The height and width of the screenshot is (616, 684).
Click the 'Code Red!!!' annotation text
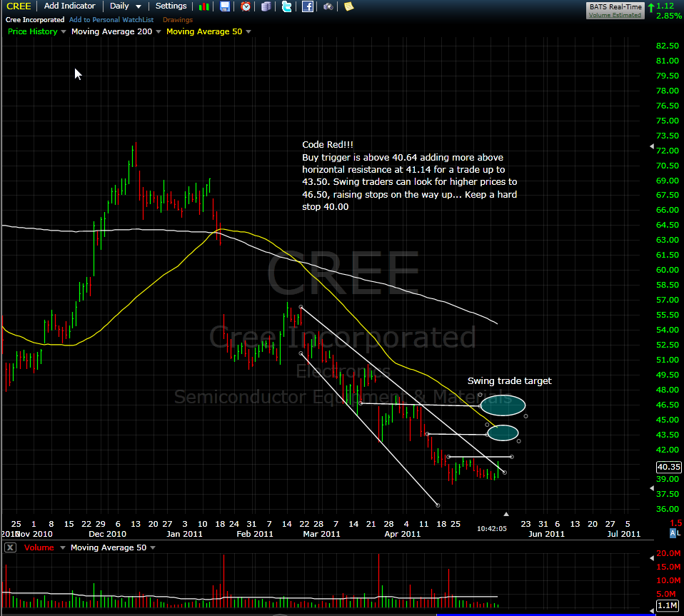pos(328,145)
